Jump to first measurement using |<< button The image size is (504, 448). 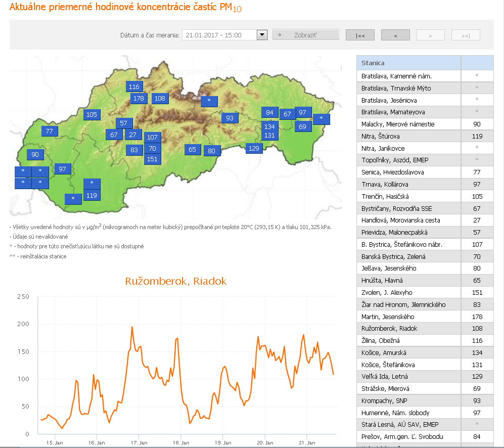[360, 34]
